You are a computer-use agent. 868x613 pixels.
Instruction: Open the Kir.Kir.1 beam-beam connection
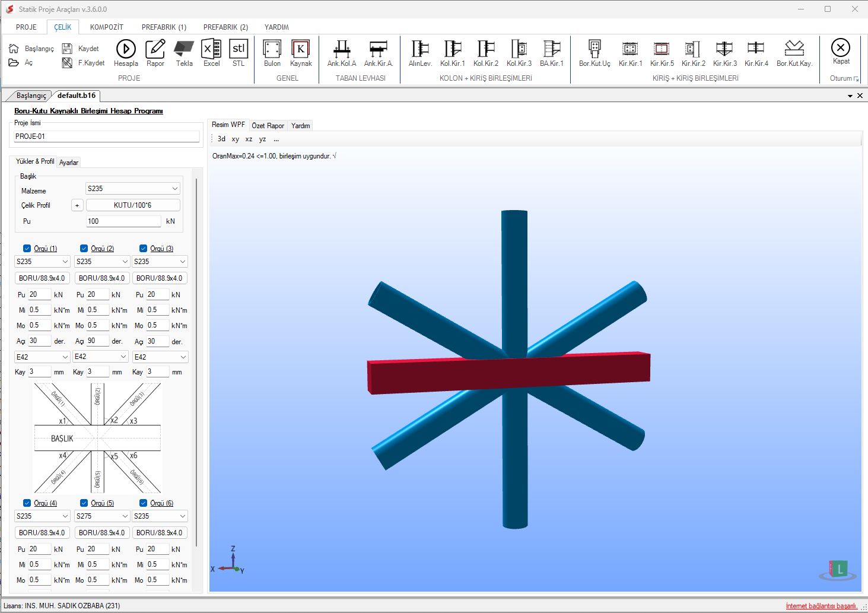click(630, 53)
